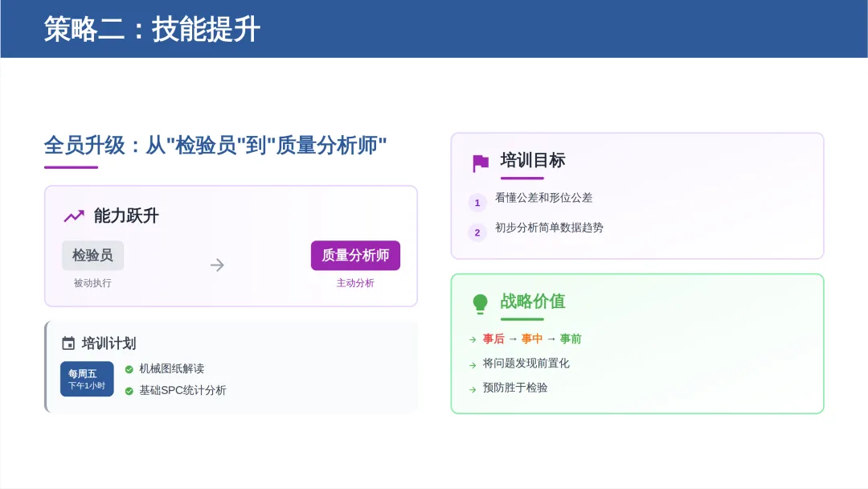Click the green 事前 text
The height and width of the screenshot is (489, 868).
(x=571, y=339)
